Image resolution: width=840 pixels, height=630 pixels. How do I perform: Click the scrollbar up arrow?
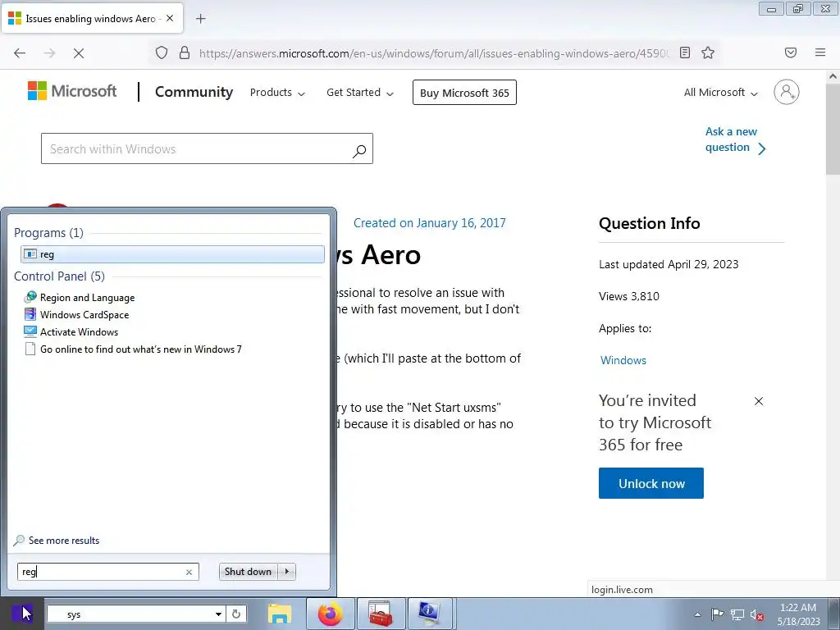point(833,76)
